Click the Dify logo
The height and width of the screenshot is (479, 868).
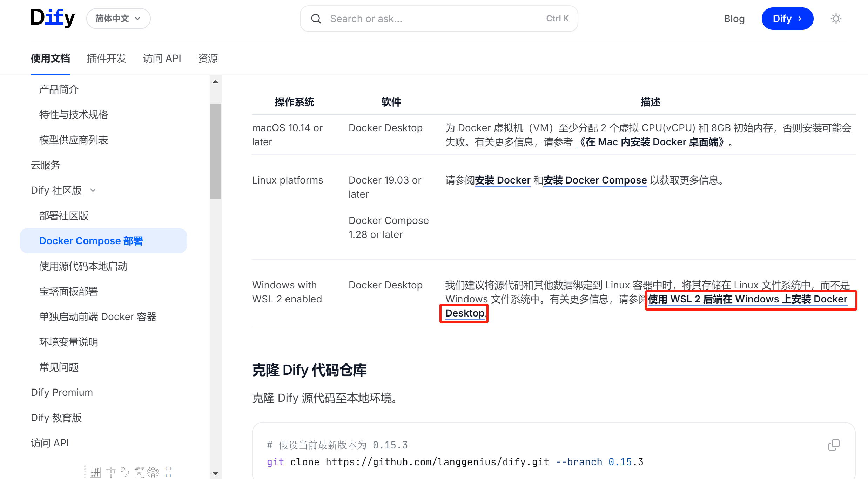[x=53, y=18]
